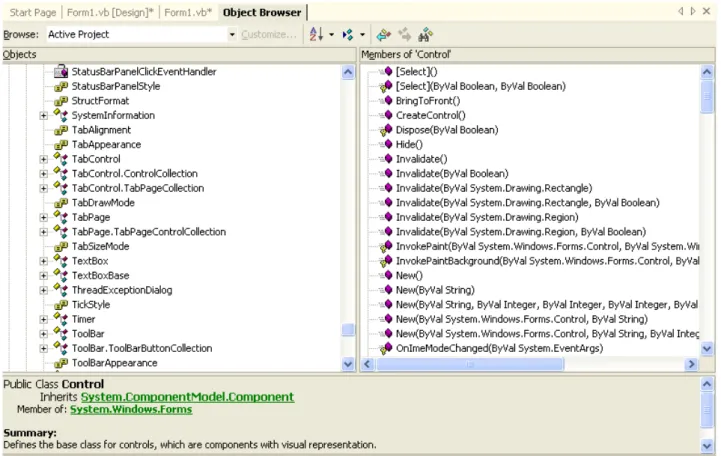Click the TabAlignment enum icon
Image resolution: width=721 pixels, height=456 pixels.
point(61,130)
